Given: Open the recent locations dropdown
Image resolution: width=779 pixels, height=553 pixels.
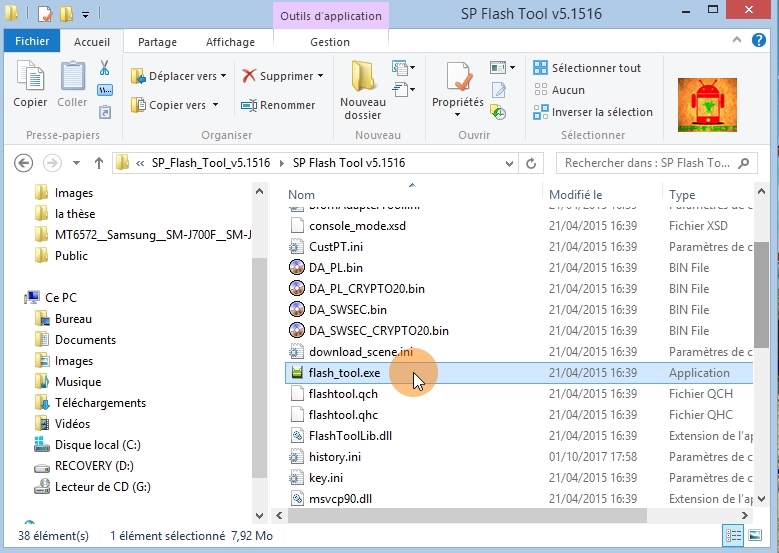Looking at the screenshot, I should click(x=76, y=163).
